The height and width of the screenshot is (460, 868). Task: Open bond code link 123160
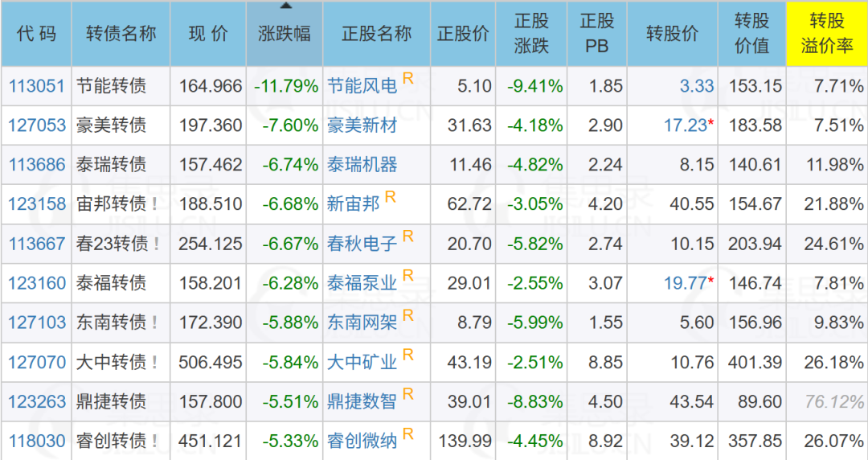36,283
